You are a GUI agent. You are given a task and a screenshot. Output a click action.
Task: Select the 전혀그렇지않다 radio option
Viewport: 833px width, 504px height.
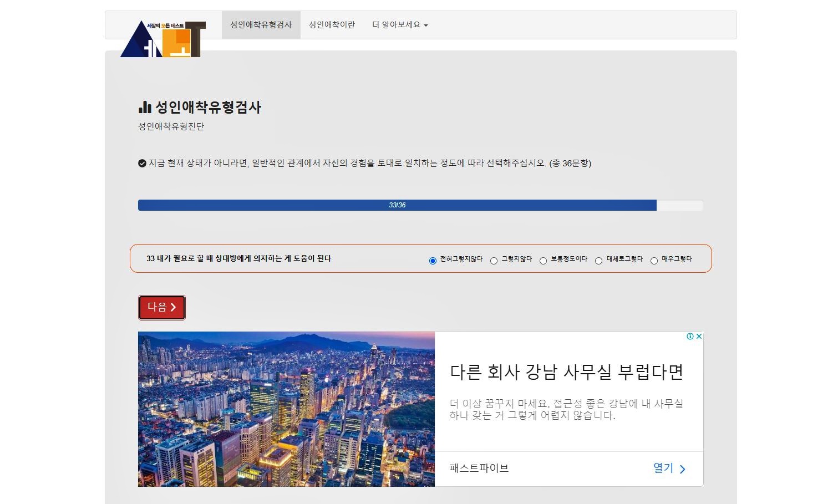pyautogui.click(x=433, y=261)
